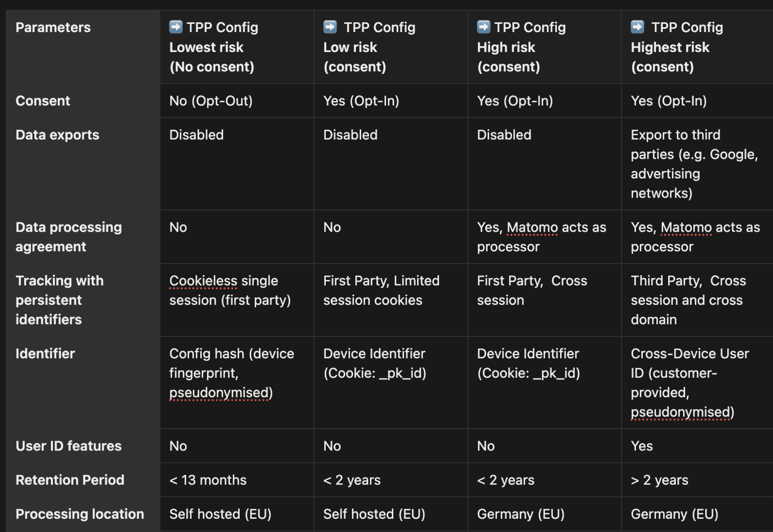Select the 'Config hash (device fingerprint)' cell
Screen dimensions: 773x532
click(231, 373)
